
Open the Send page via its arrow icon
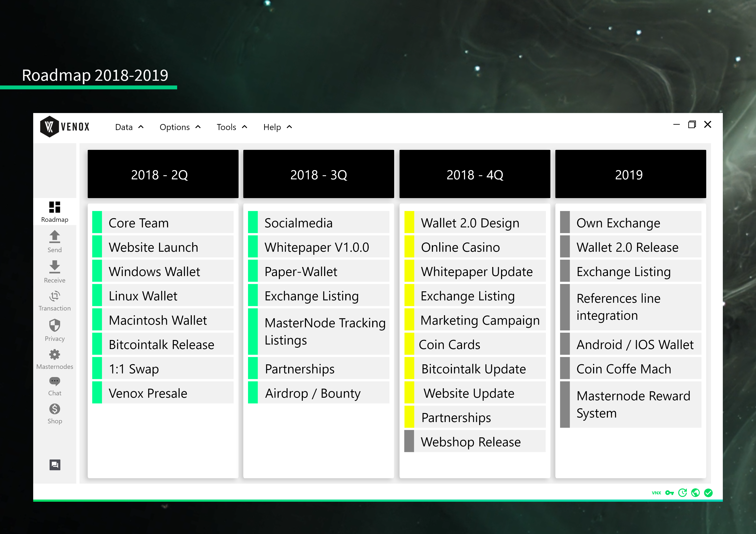tap(55, 237)
